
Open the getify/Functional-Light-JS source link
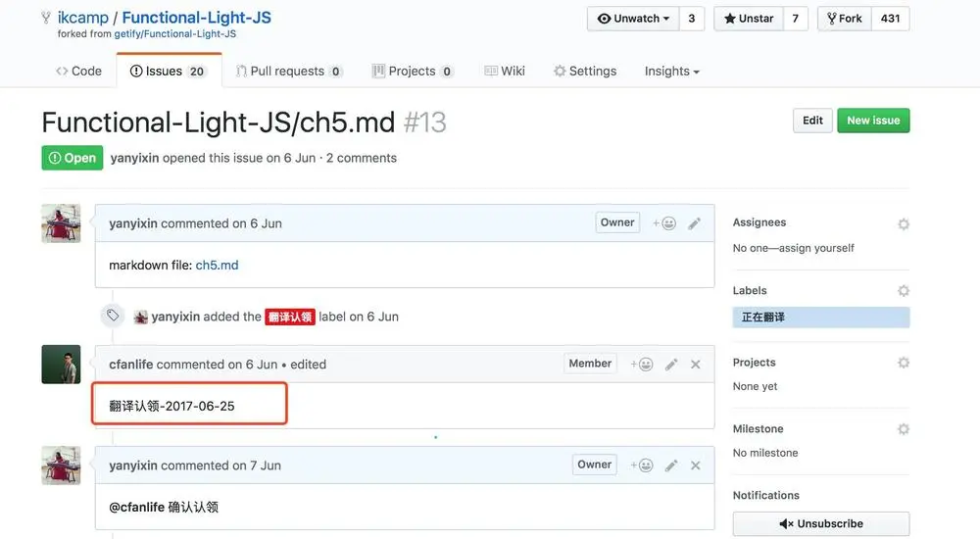tap(175, 33)
